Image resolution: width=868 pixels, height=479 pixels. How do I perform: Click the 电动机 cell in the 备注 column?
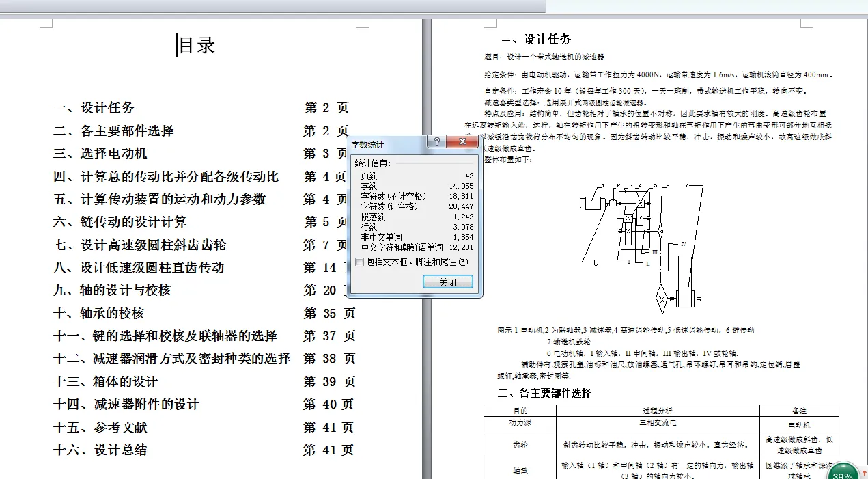799,424
